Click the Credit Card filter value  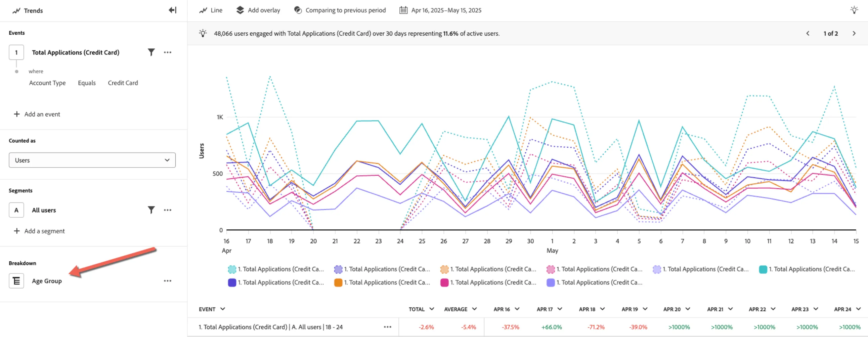click(x=123, y=83)
